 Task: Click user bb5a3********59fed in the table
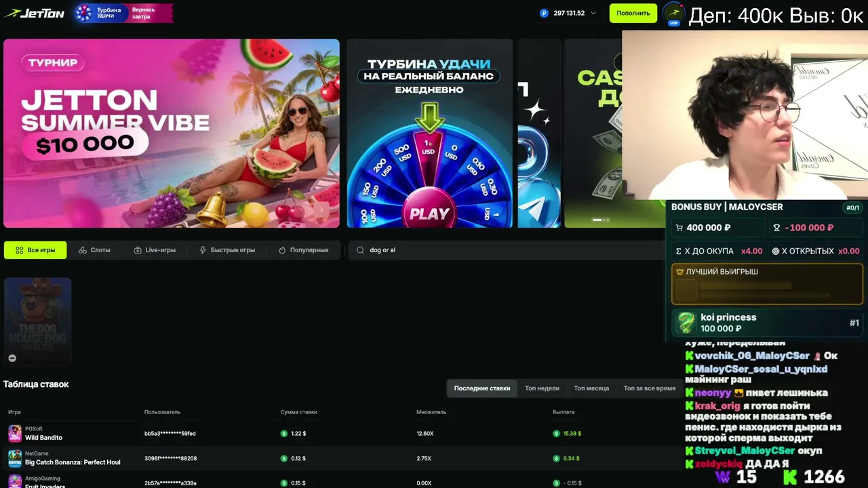[170, 434]
